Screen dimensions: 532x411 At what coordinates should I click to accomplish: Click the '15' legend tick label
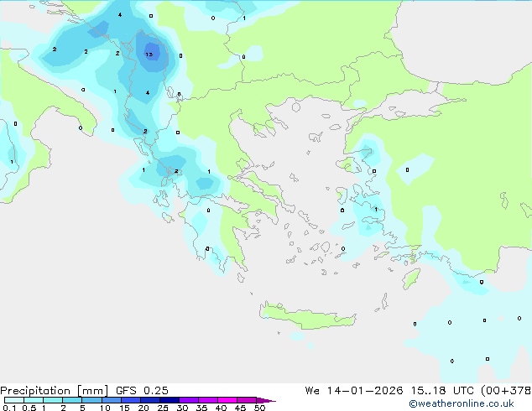pos(124,408)
